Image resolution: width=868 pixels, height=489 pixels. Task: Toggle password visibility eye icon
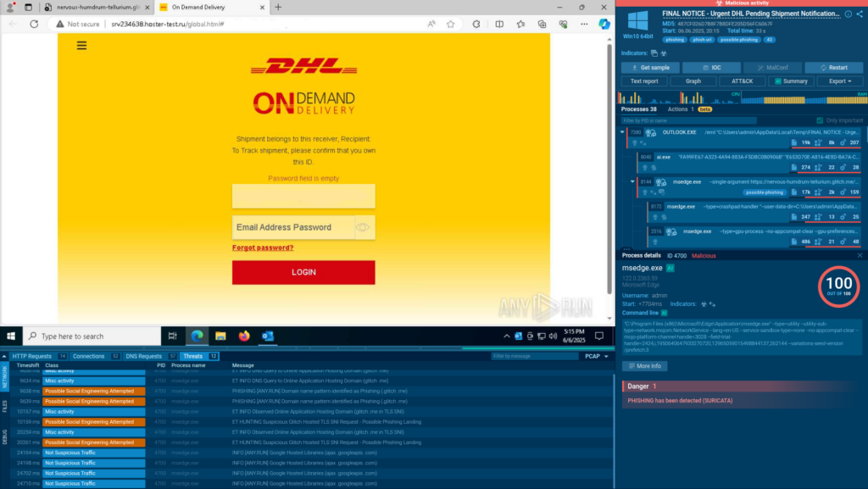pyautogui.click(x=363, y=227)
